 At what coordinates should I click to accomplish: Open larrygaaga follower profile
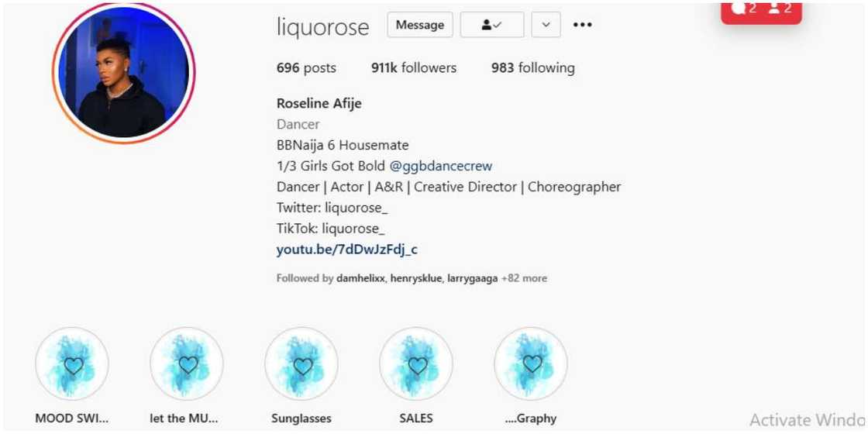click(x=472, y=278)
